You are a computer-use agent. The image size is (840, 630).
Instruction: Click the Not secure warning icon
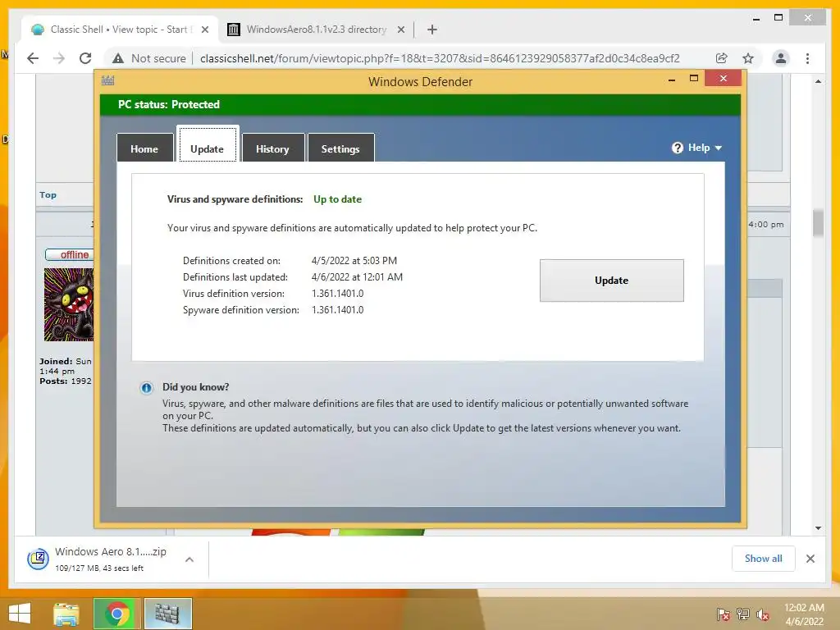pyautogui.click(x=118, y=58)
